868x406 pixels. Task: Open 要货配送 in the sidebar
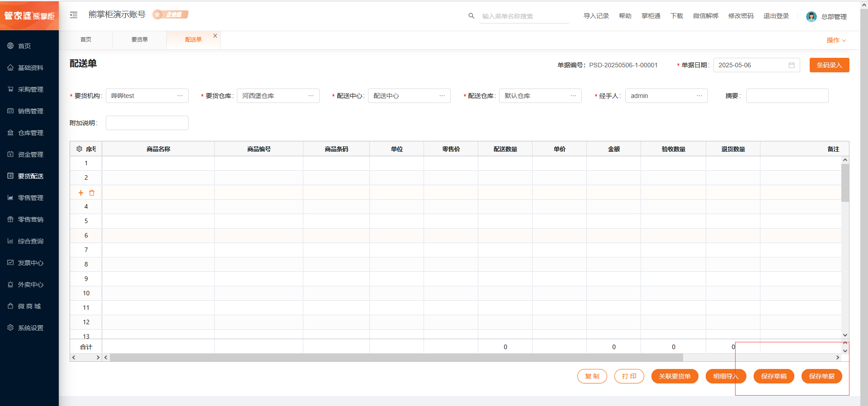[x=30, y=176]
